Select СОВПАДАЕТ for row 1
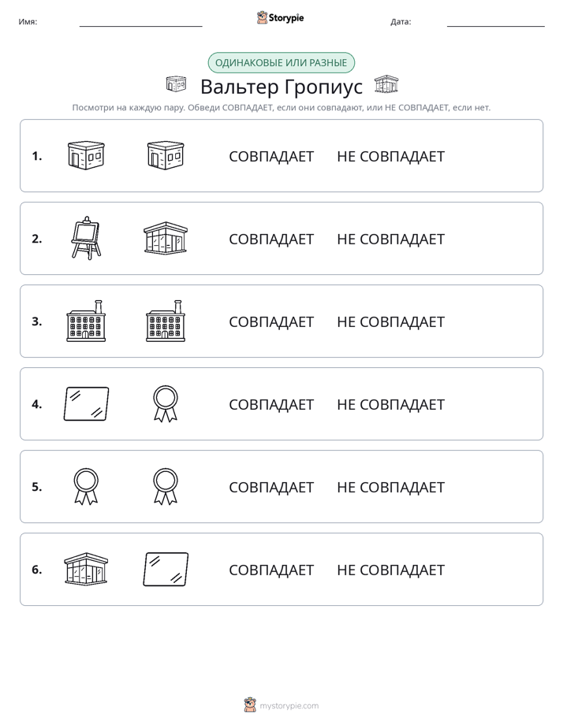Screen dimensions: 563x728 (x=271, y=157)
